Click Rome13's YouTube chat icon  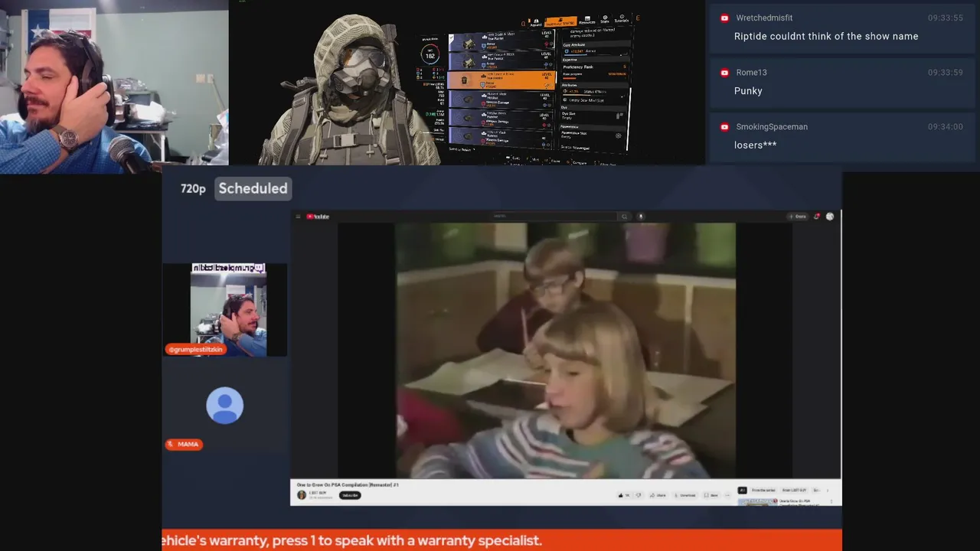724,73
